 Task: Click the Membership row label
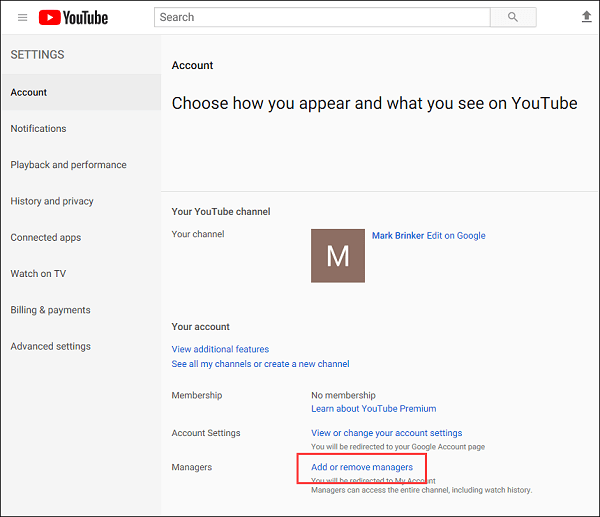[x=197, y=395]
